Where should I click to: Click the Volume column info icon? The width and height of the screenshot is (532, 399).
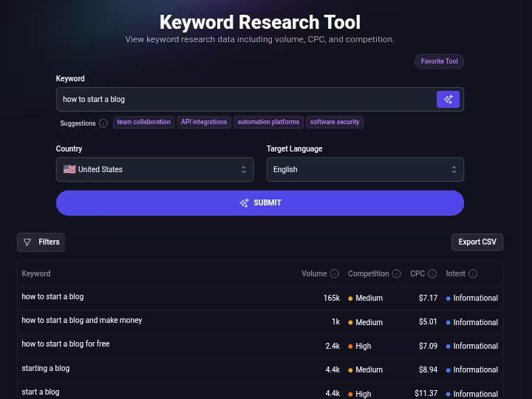pyautogui.click(x=335, y=273)
